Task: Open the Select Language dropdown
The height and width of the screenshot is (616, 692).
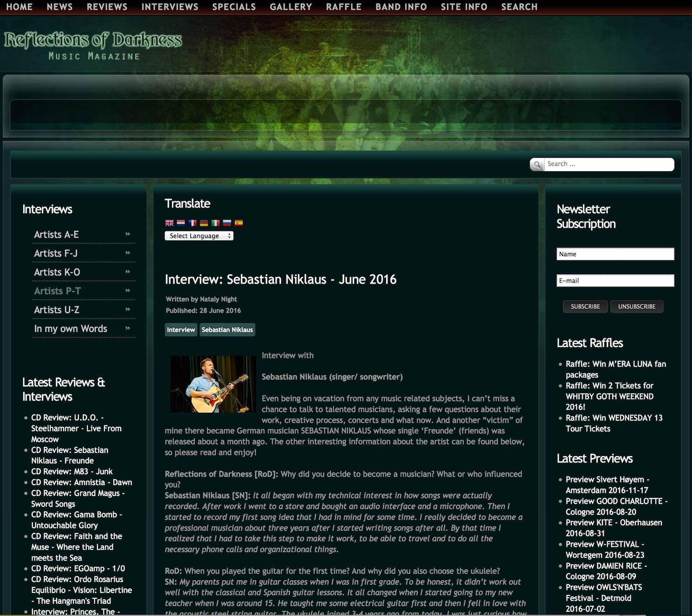Action: pos(199,236)
